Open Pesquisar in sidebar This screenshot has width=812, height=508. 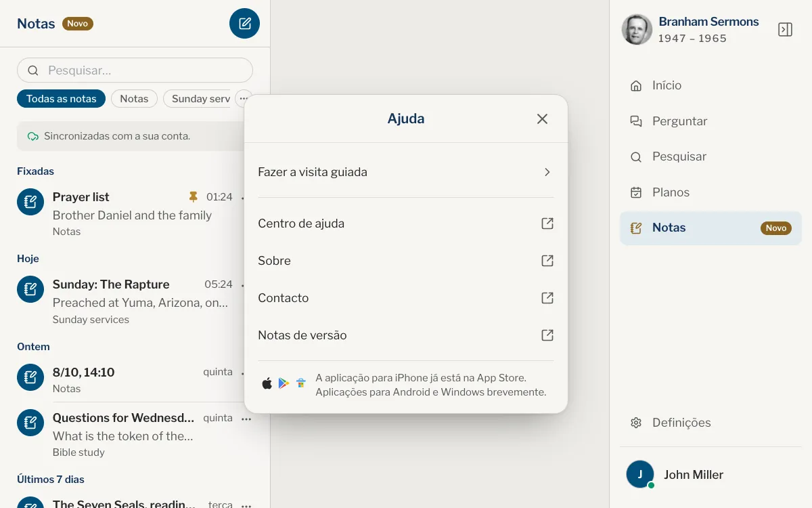(x=710, y=156)
